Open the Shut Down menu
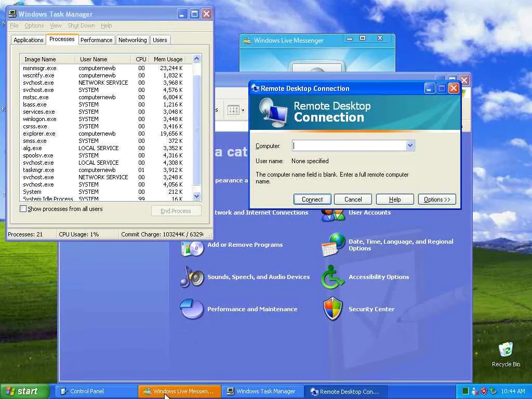This screenshot has width=532, height=399. [x=81, y=26]
